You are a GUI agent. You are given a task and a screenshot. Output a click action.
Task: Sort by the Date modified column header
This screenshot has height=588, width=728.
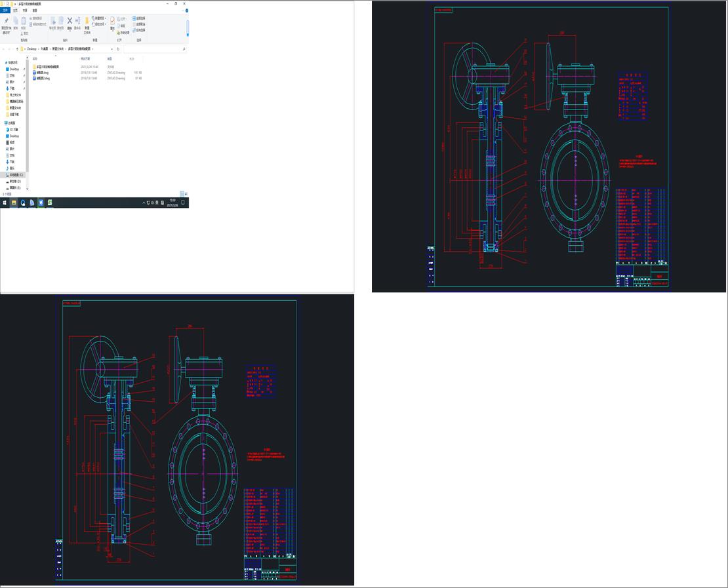(x=85, y=59)
